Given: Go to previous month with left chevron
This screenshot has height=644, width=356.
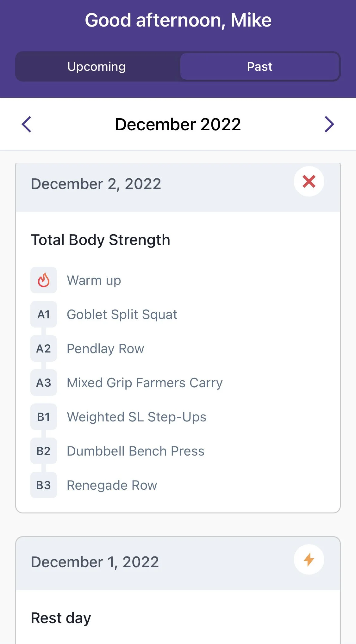Looking at the screenshot, I should click(27, 124).
